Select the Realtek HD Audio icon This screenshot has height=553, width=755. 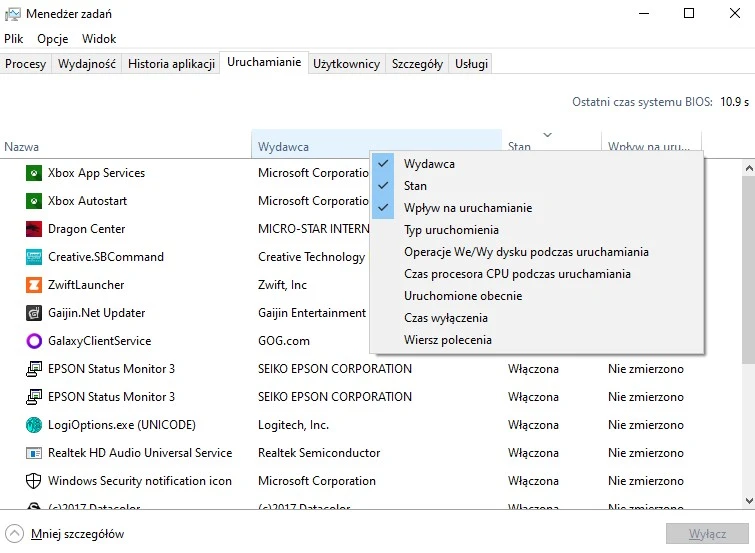tap(33, 453)
